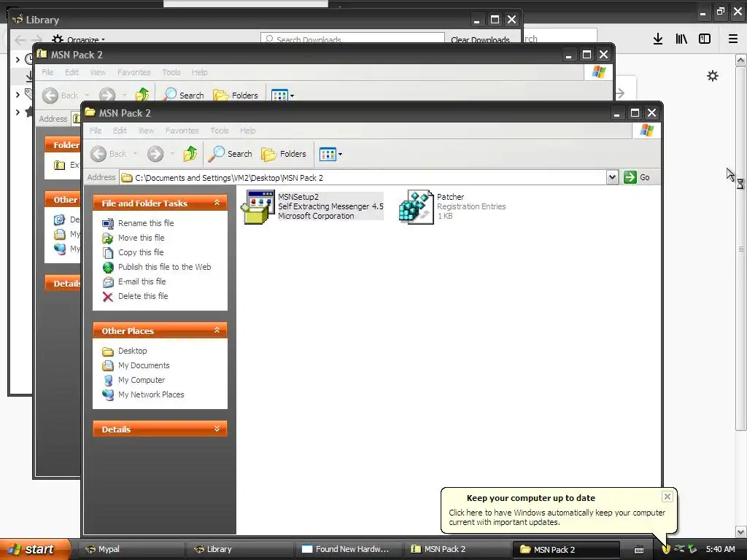The width and height of the screenshot is (747, 560).
Task: Click Search in the back MSN Pack 2 window
Action: [x=183, y=96]
